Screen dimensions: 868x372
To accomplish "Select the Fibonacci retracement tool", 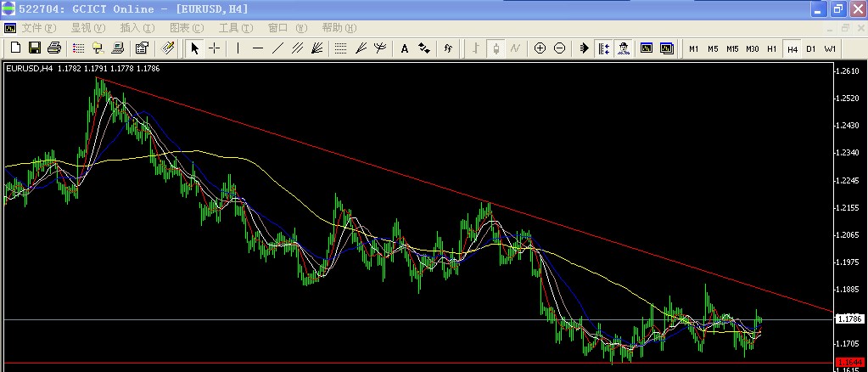I will (341, 48).
